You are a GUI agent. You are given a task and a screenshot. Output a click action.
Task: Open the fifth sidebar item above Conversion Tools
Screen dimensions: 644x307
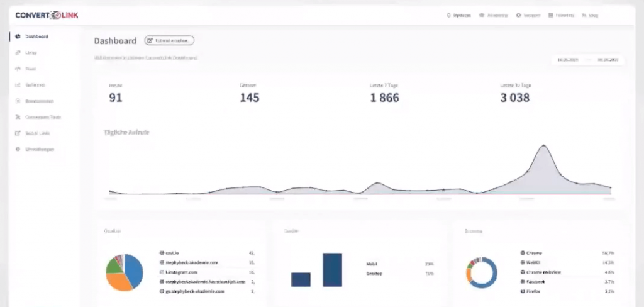coord(39,101)
